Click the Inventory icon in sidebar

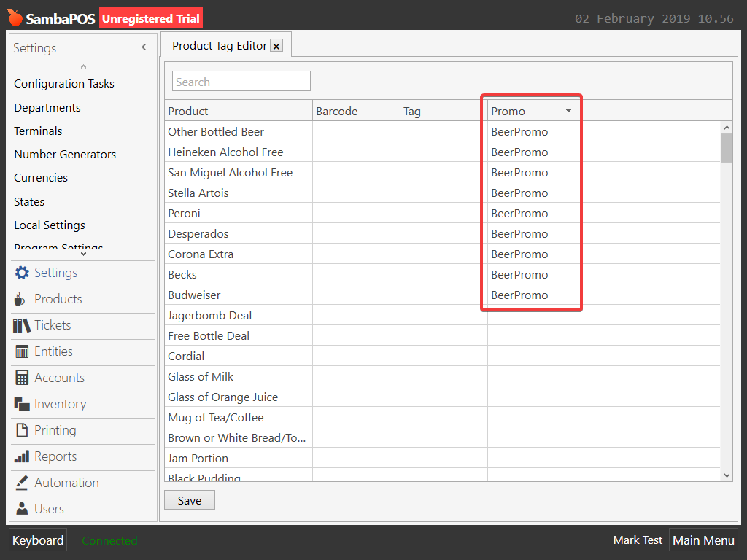22,404
